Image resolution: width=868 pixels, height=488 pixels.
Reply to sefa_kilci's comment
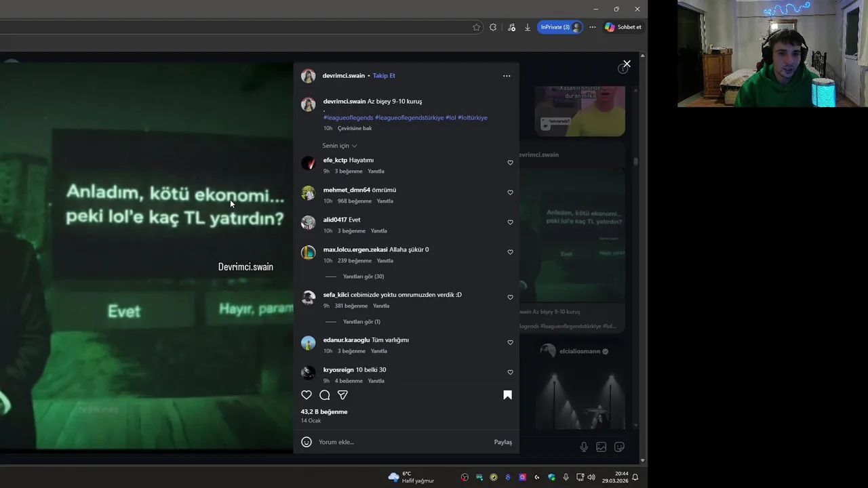pyautogui.click(x=381, y=306)
